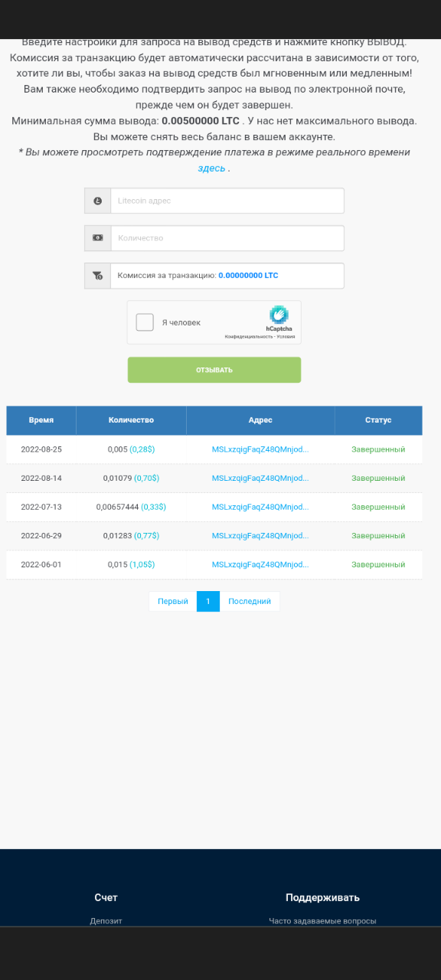Click the fee filter icon beside Комиссия
The image size is (441, 980).
(97, 276)
